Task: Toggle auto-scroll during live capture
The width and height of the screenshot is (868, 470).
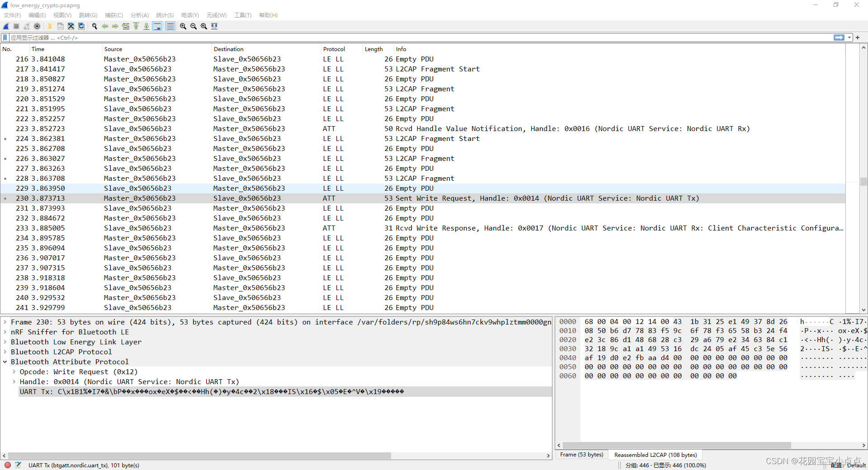Action: pyautogui.click(x=157, y=26)
